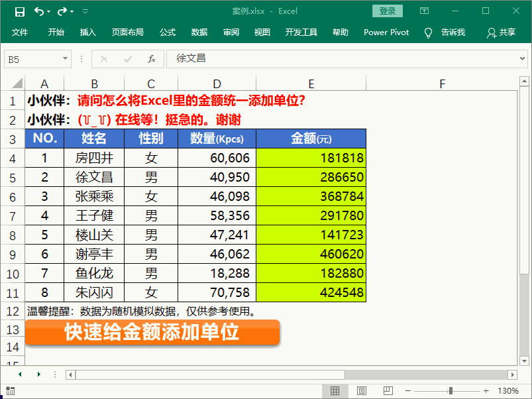532x399 pixels.
Task: Switch to the 视图 tab
Action: coord(262,32)
